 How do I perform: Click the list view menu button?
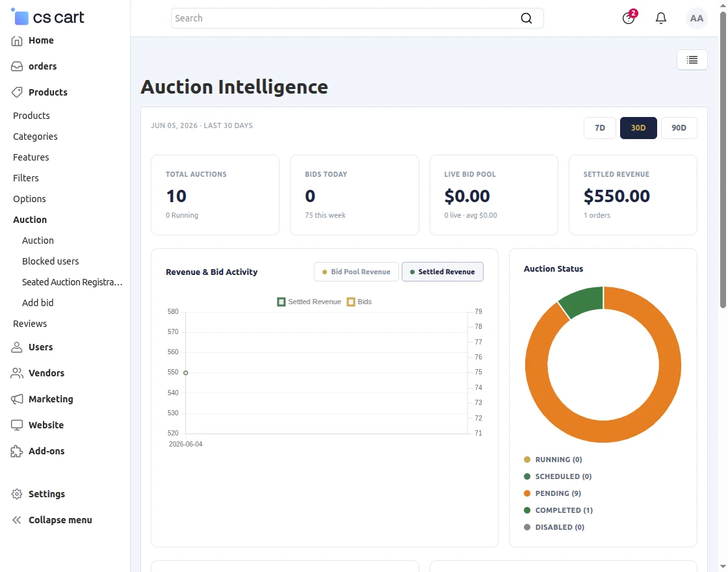(692, 60)
